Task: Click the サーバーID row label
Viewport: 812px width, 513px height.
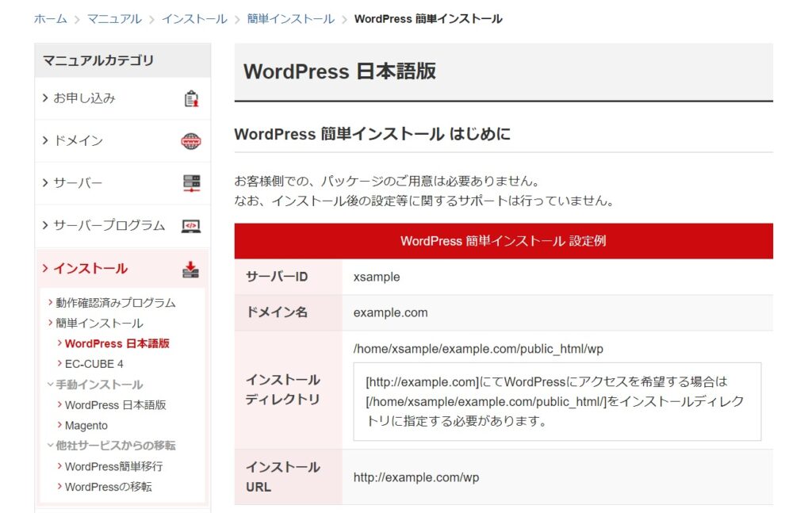Action: pyautogui.click(x=277, y=277)
